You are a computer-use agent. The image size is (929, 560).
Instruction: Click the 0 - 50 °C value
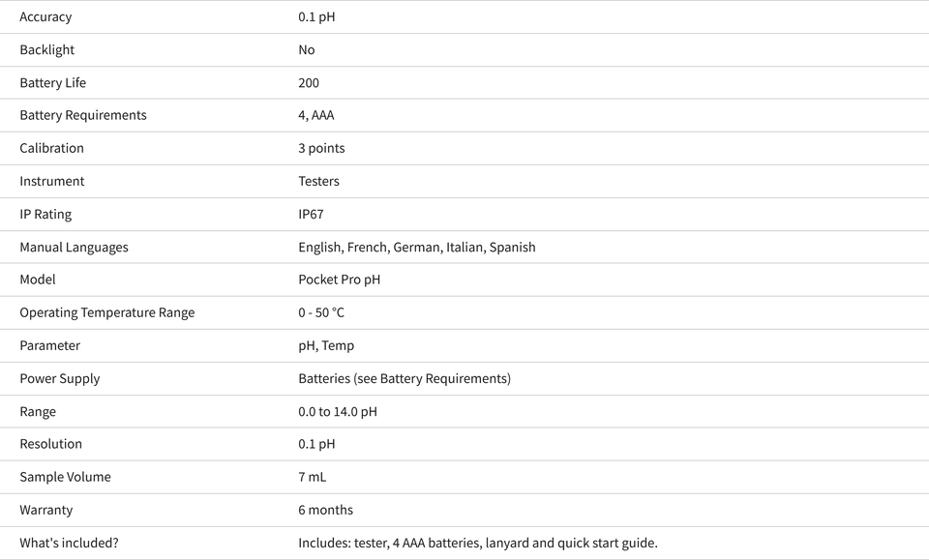tap(321, 312)
